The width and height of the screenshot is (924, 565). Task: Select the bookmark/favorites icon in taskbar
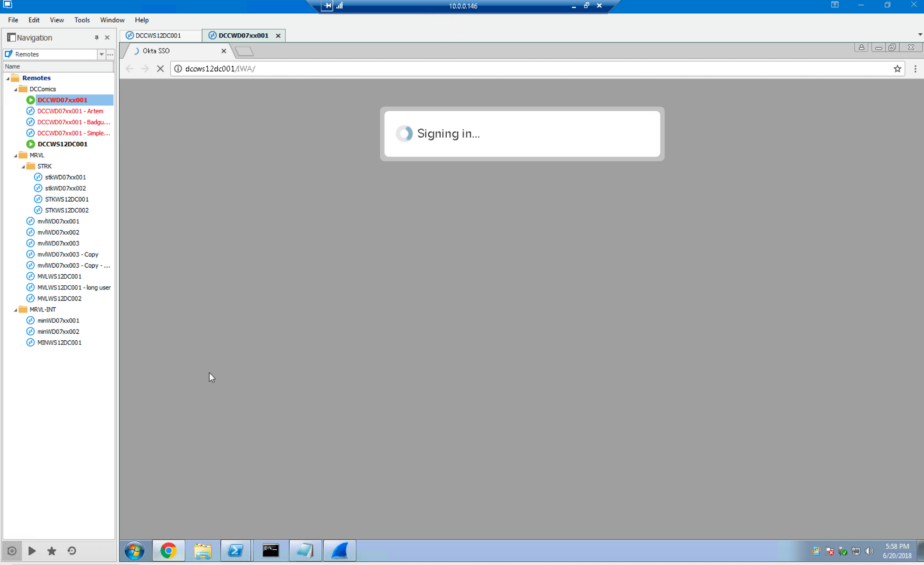(x=51, y=551)
